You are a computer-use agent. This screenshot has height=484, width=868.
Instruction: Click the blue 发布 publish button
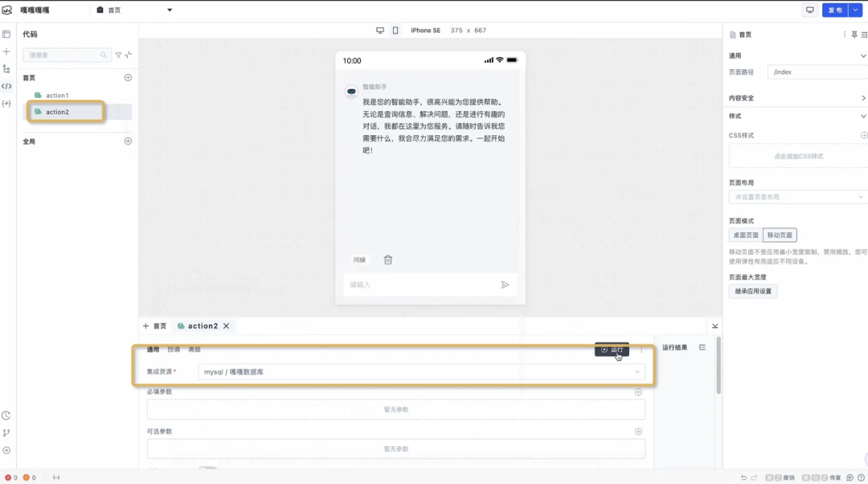coord(833,10)
